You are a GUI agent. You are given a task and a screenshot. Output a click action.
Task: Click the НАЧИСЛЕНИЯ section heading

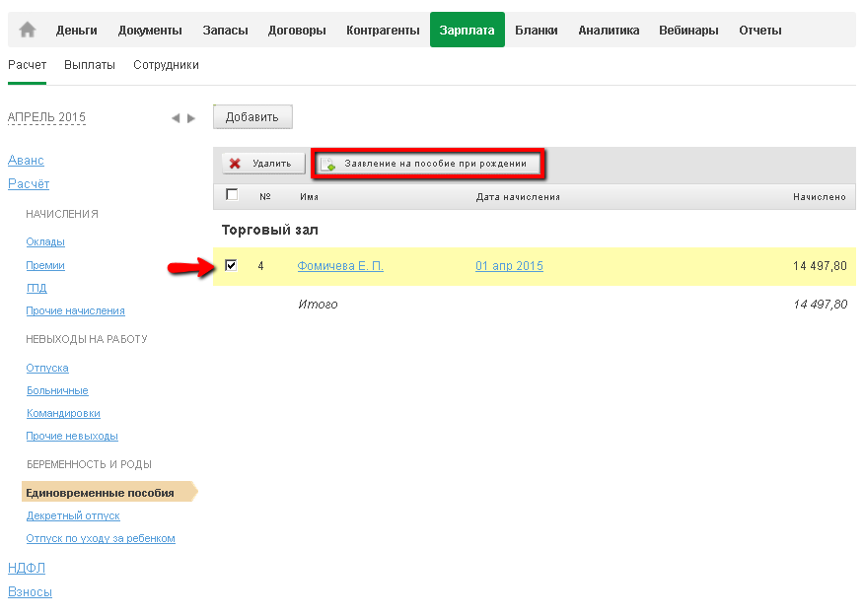point(62,214)
